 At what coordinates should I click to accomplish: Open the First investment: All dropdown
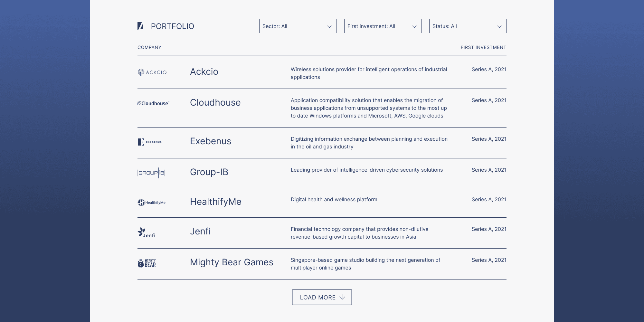[383, 26]
